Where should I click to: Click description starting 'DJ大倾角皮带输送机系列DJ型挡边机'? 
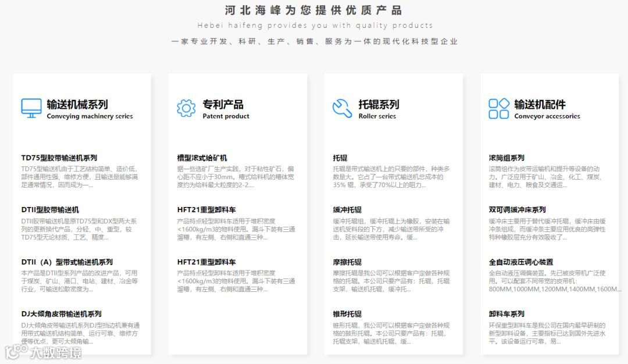(80, 333)
